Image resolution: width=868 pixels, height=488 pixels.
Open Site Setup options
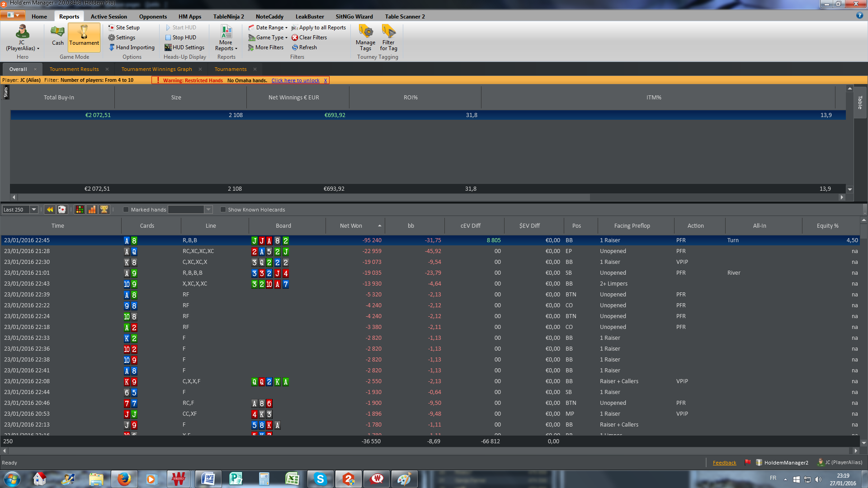coord(124,28)
